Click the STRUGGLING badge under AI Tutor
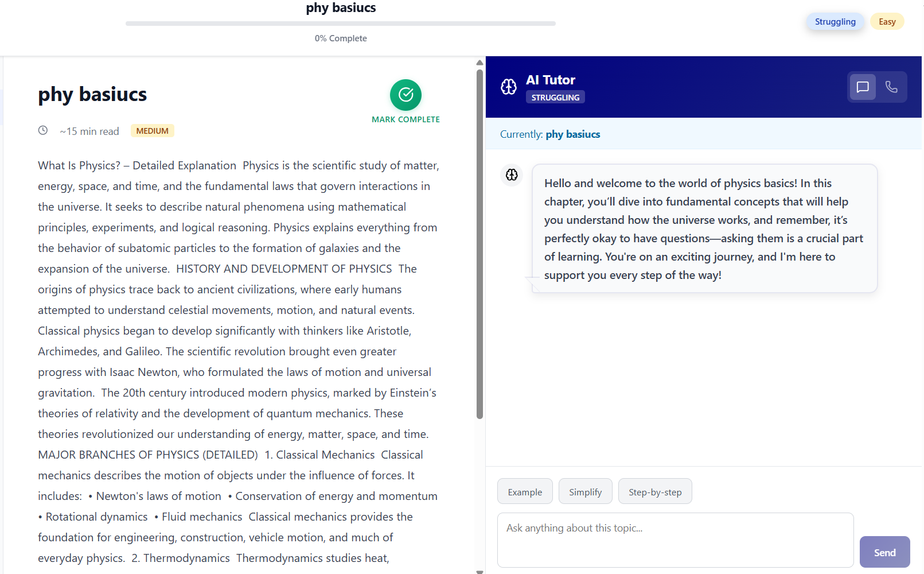 tap(555, 98)
